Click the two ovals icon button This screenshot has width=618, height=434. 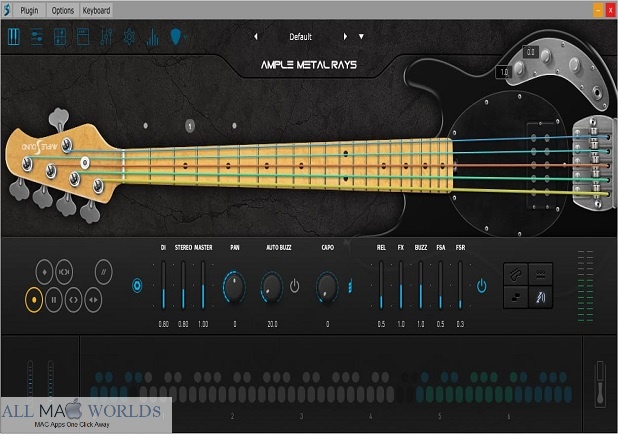click(516, 297)
